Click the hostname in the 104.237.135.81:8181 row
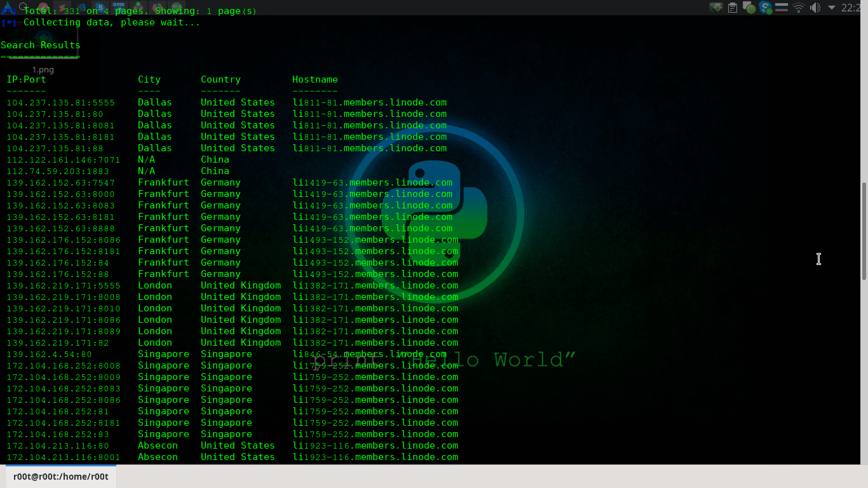Screen dimensions: 868x488 coord(370,137)
